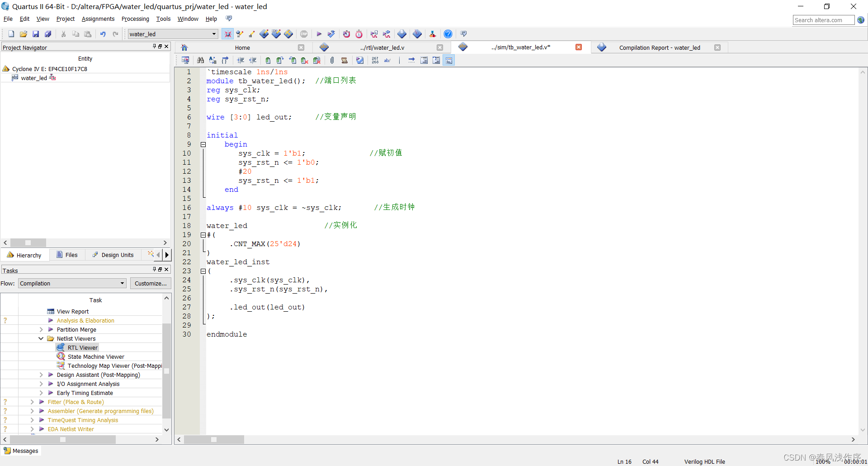Click View Report task entry
868x466 pixels.
[72, 311]
